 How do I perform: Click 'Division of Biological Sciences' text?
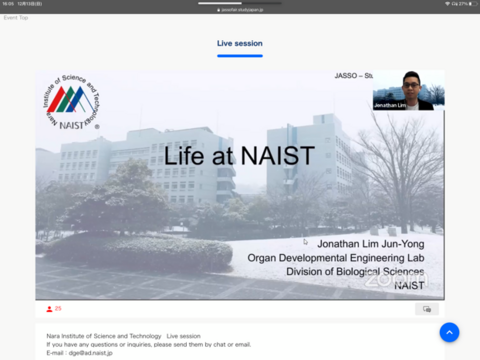pos(355,272)
